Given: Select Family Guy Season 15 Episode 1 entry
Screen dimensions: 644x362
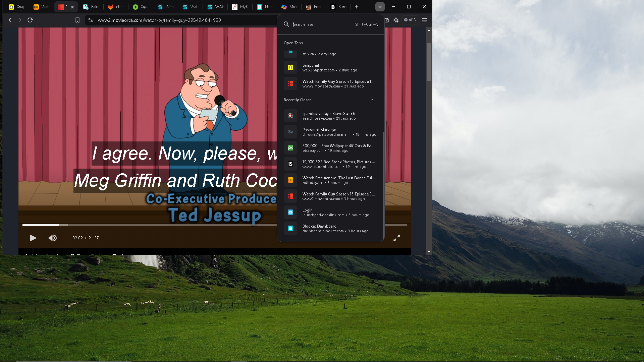Looking at the screenshot, I should 330,84.
